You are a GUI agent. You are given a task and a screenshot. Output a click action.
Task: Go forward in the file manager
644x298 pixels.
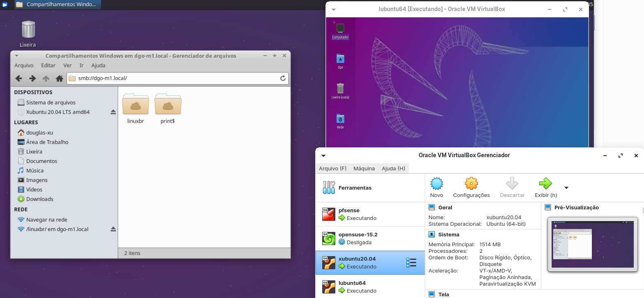click(32, 78)
